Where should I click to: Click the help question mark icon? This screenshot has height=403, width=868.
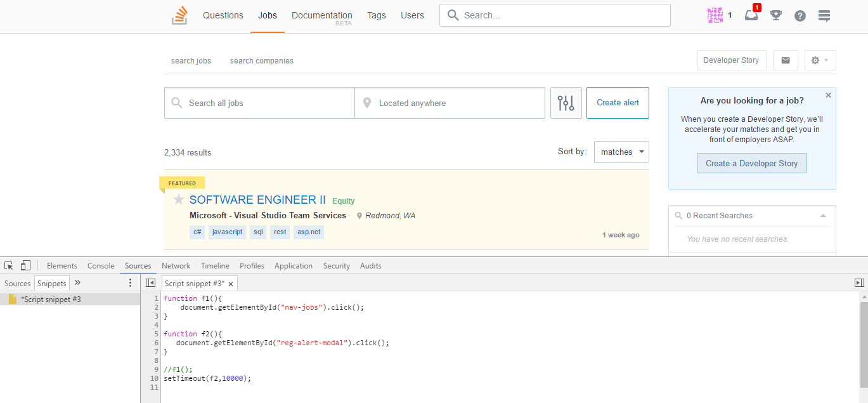pos(800,16)
